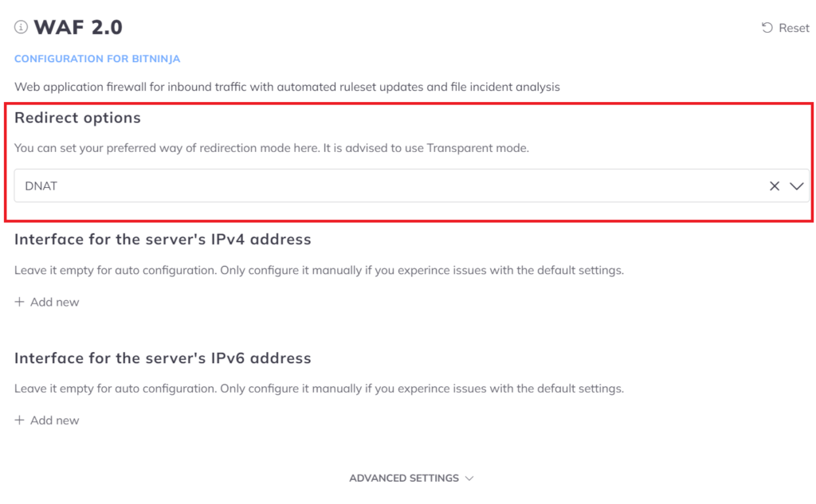Click the IPv4 address interface heading
Viewport: 816px width, 504px height.
tap(163, 239)
